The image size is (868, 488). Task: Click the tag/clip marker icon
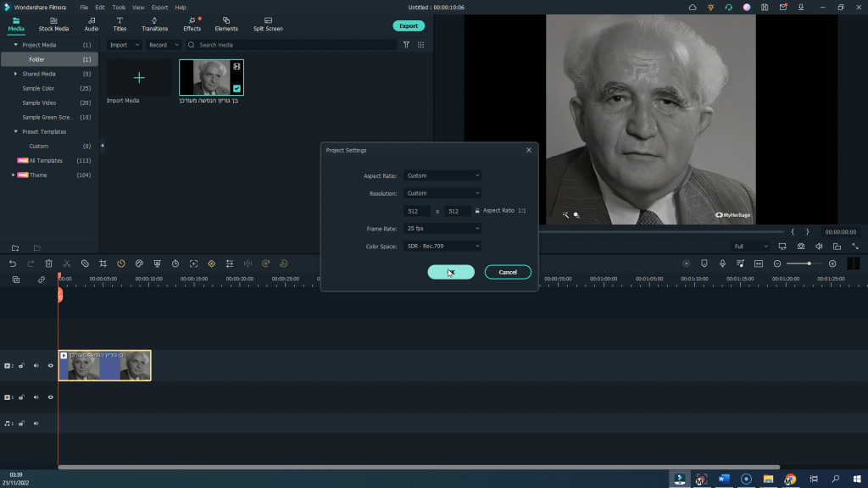(x=86, y=264)
